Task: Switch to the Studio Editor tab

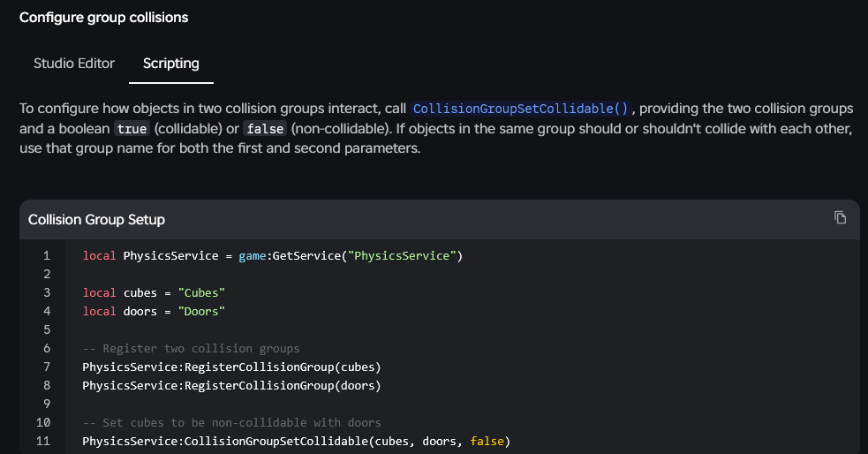Action: [74, 64]
